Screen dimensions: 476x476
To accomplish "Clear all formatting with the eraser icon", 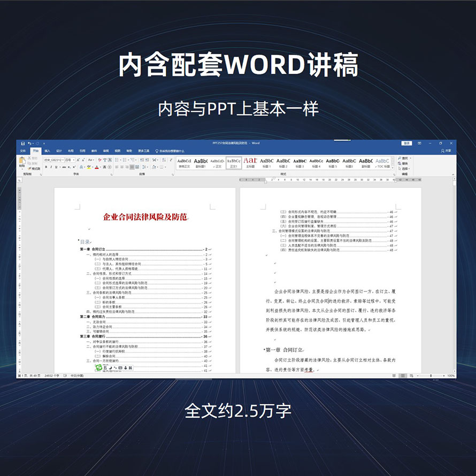I will pyautogui.click(x=99, y=160).
